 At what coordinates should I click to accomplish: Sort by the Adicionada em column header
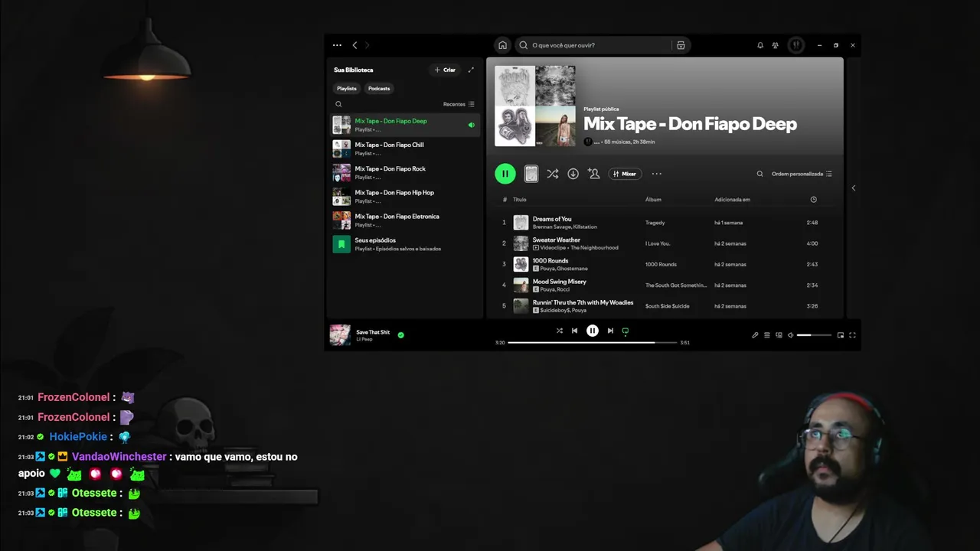[732, 200]
